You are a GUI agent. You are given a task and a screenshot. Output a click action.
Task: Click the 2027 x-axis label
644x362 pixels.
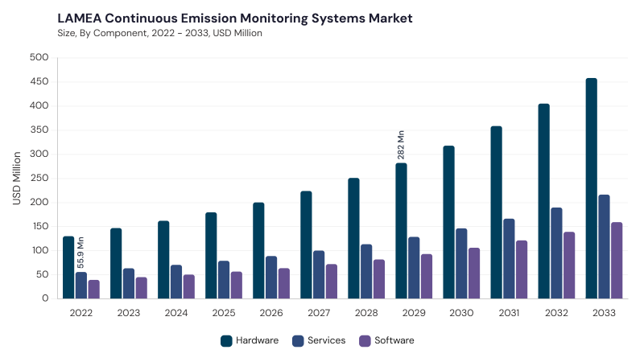point(319,313)
